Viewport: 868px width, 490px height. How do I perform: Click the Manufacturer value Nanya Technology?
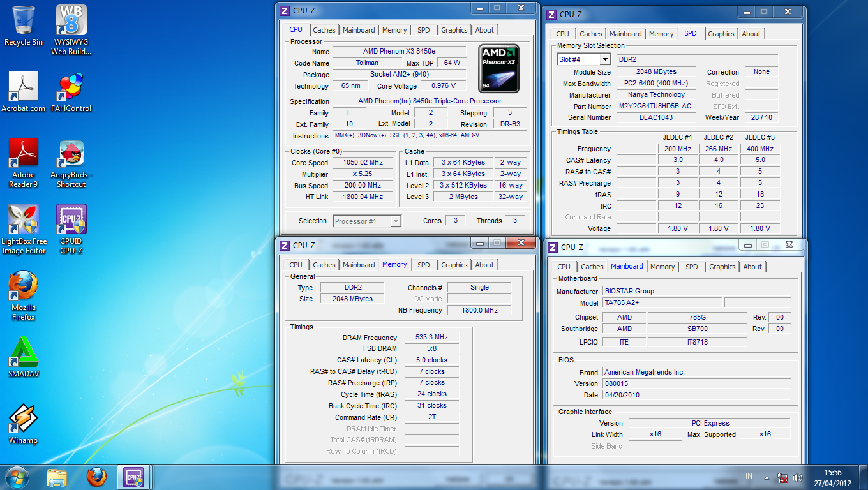656,94
